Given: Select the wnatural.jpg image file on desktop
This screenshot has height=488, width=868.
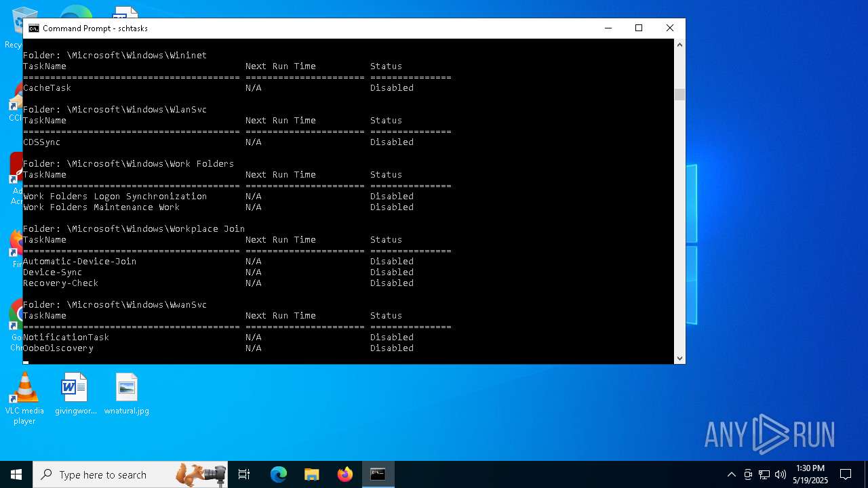Looking at the screenshot, I should 127,394.
